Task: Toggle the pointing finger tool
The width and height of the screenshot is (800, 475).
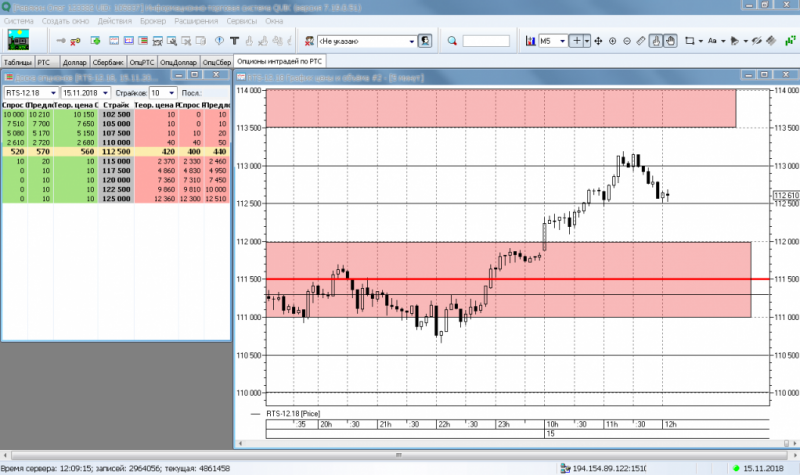Action: 656,41
